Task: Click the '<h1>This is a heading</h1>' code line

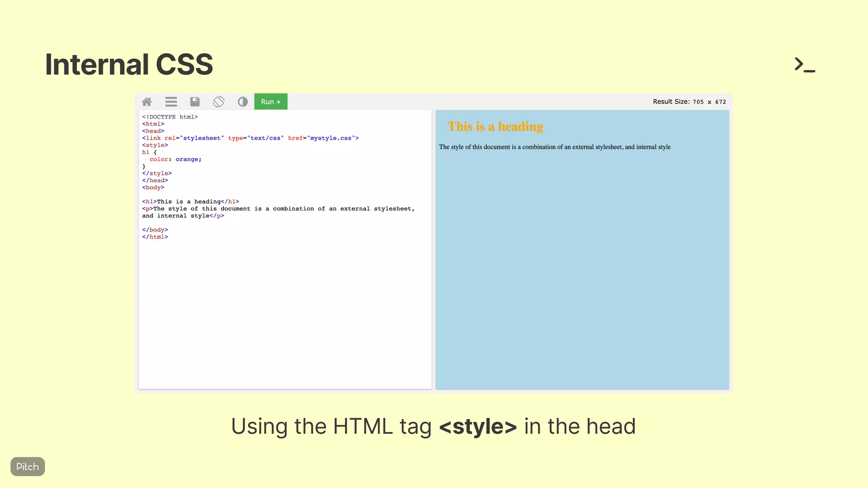Action: (191, 202)
